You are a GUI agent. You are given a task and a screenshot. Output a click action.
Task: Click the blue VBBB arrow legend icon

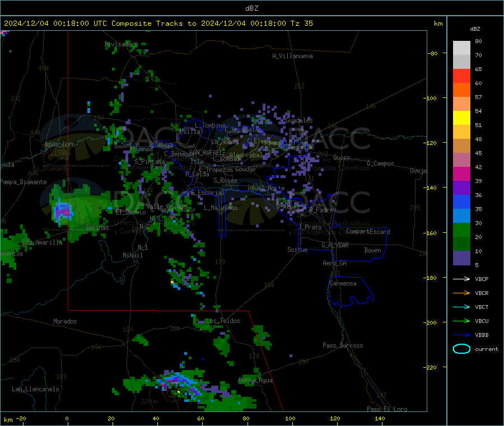[461, 335]
